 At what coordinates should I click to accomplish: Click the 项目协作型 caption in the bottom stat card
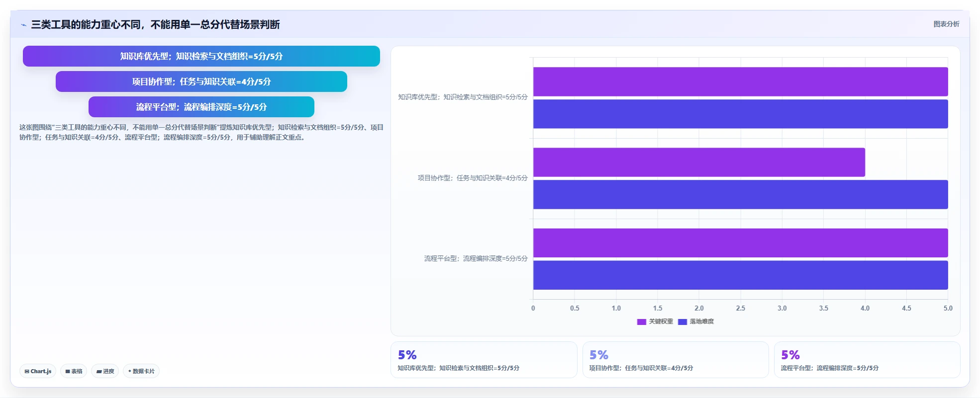click(x=641, y=368)
